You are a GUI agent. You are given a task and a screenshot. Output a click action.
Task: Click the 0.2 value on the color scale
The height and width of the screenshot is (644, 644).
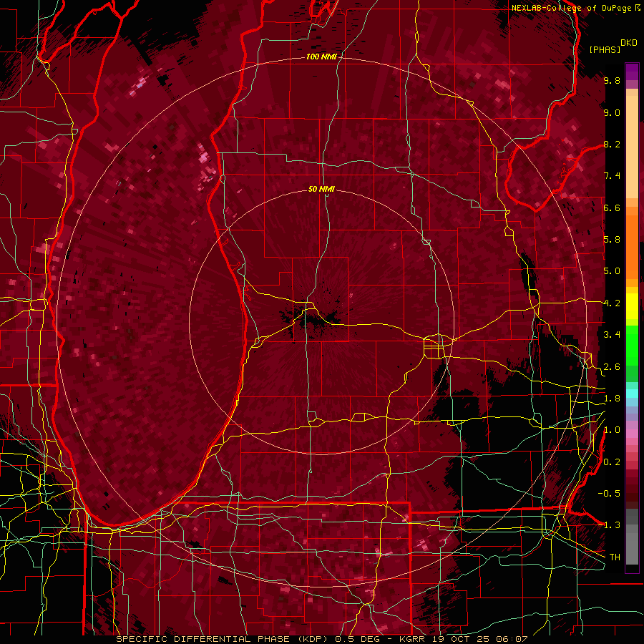click(x=612, y=462)
